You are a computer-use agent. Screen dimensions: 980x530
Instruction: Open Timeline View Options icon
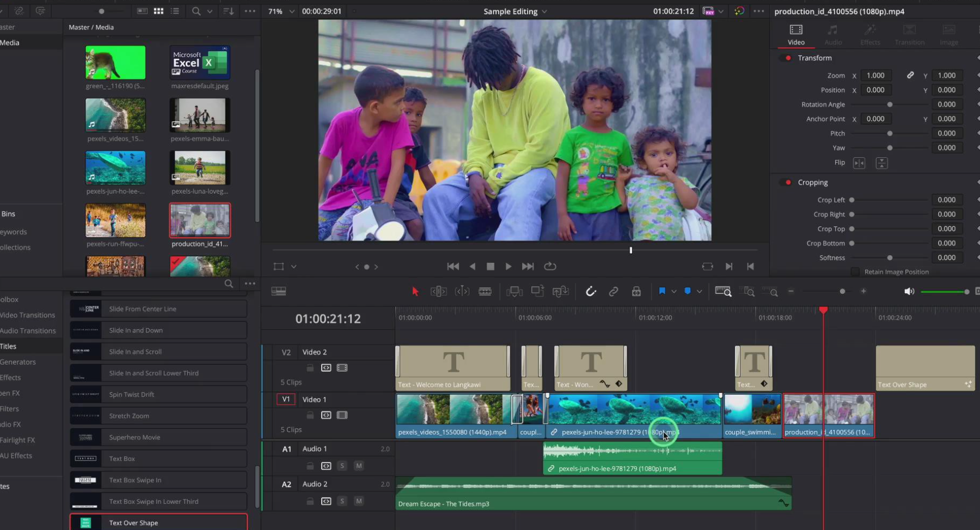pos(278,292)
